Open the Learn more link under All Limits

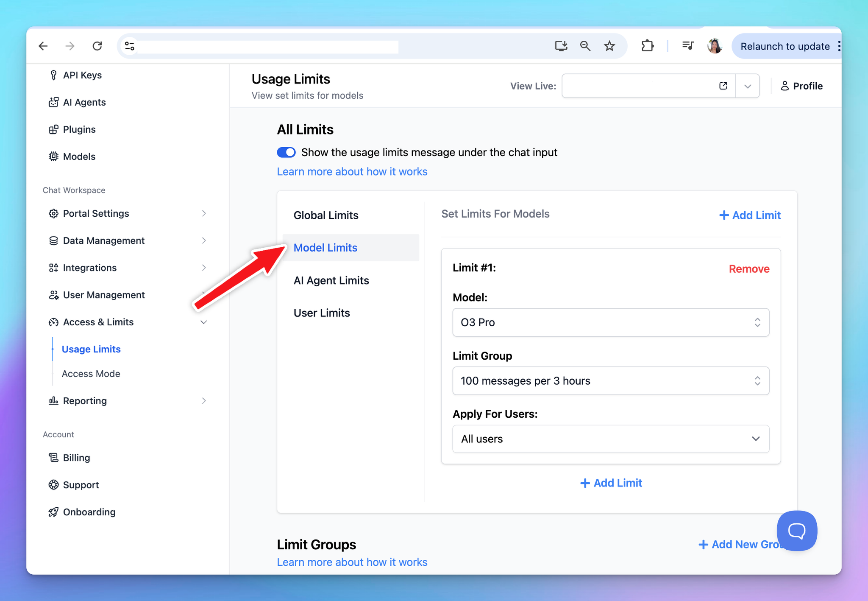(352, 172)
